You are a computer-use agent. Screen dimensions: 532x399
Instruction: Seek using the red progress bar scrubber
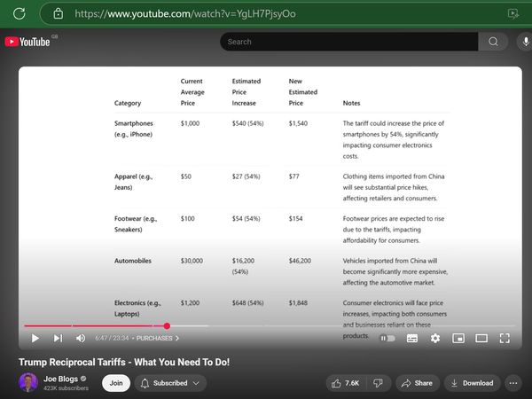click(x=167, y=326)
